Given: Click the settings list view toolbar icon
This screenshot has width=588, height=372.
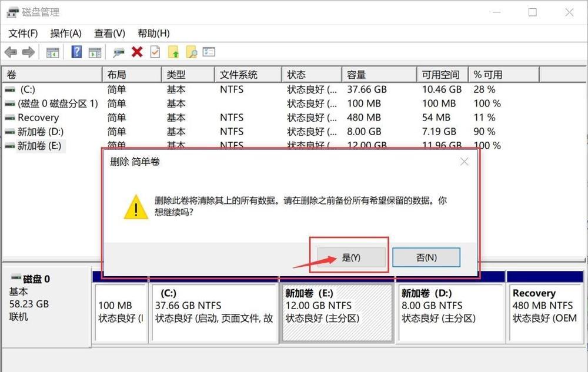Looking at the screenshot, I should (209, 52).
